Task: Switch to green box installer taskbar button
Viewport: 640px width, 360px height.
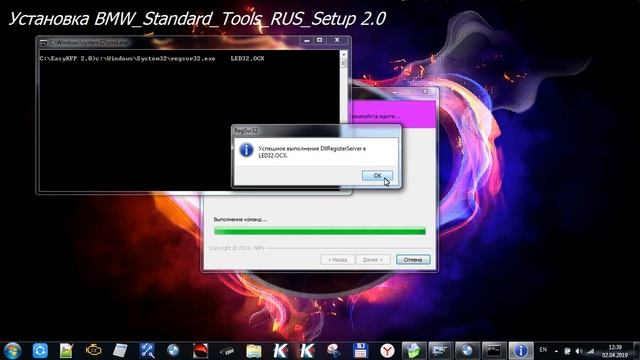Action: [413, 351]
